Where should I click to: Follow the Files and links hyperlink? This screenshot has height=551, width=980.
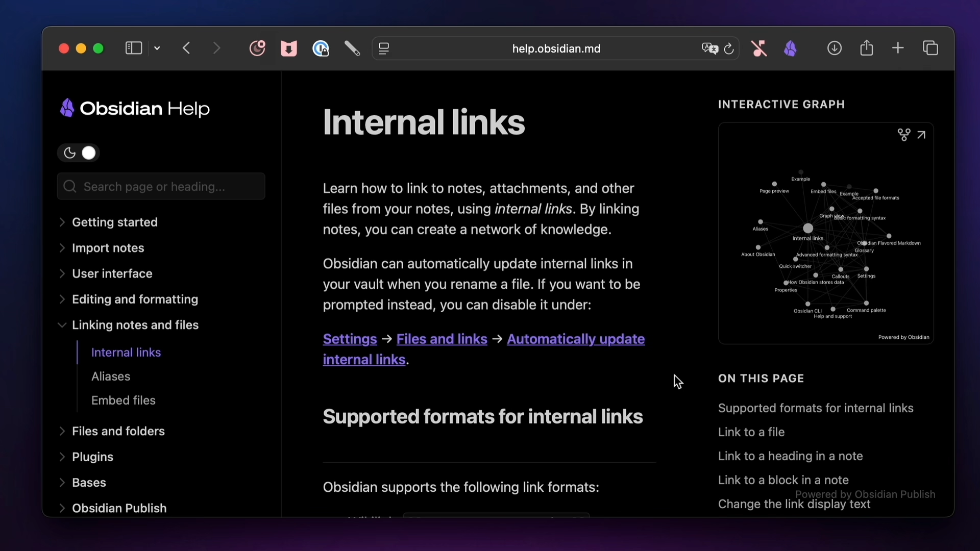coord(442,339)
